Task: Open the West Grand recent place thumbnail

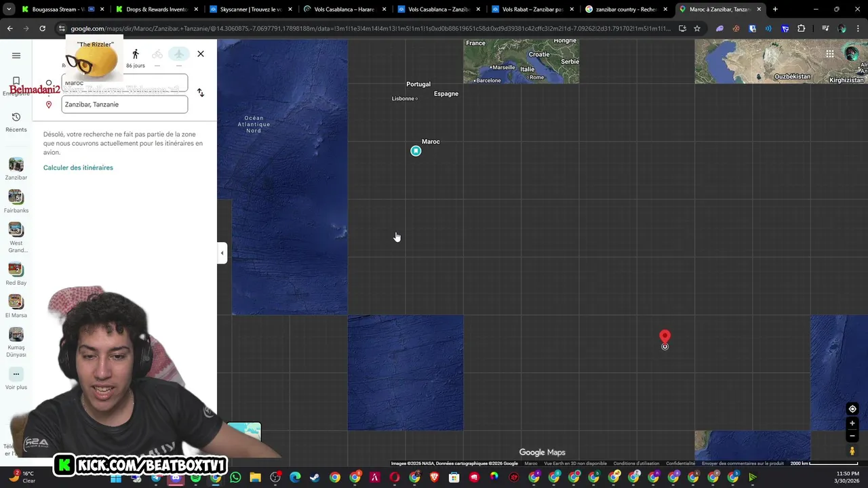Action: pos(16,230)
